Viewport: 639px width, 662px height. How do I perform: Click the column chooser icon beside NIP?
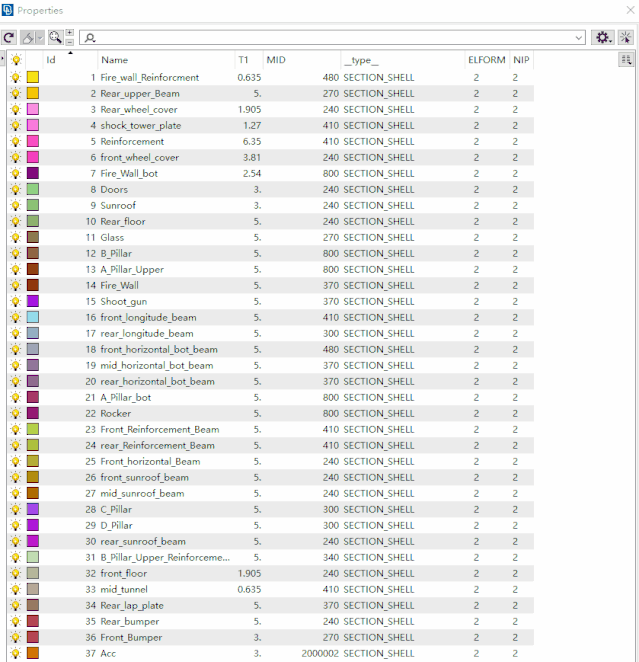[x=626, y=60]
